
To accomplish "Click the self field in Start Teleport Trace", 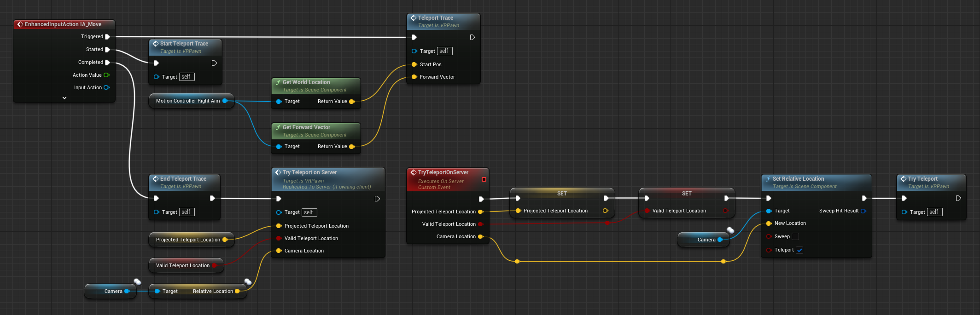I will [187, 77].
